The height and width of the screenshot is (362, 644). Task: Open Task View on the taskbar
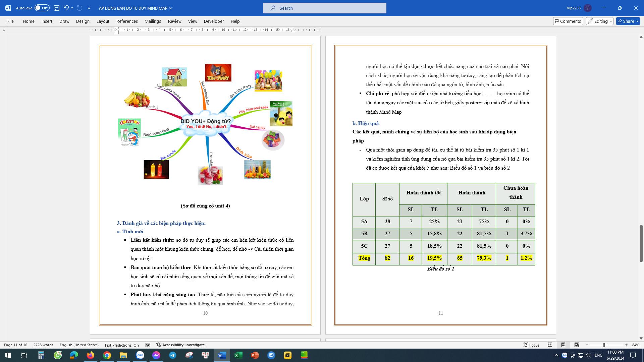(24, 355)
